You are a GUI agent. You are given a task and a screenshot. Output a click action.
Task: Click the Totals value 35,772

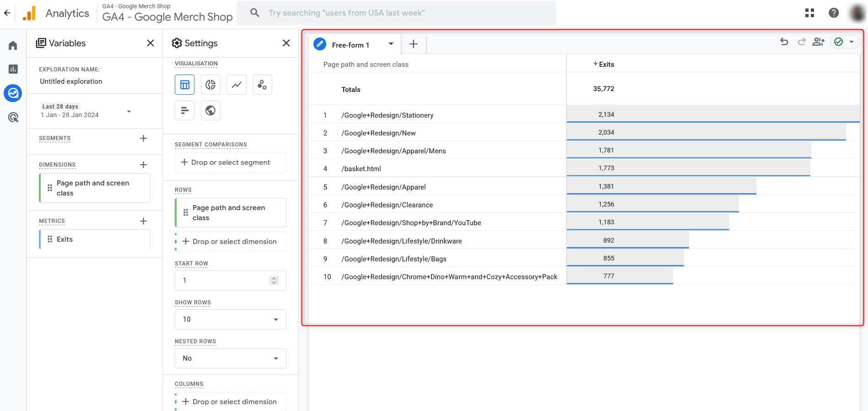click(604, 89)
